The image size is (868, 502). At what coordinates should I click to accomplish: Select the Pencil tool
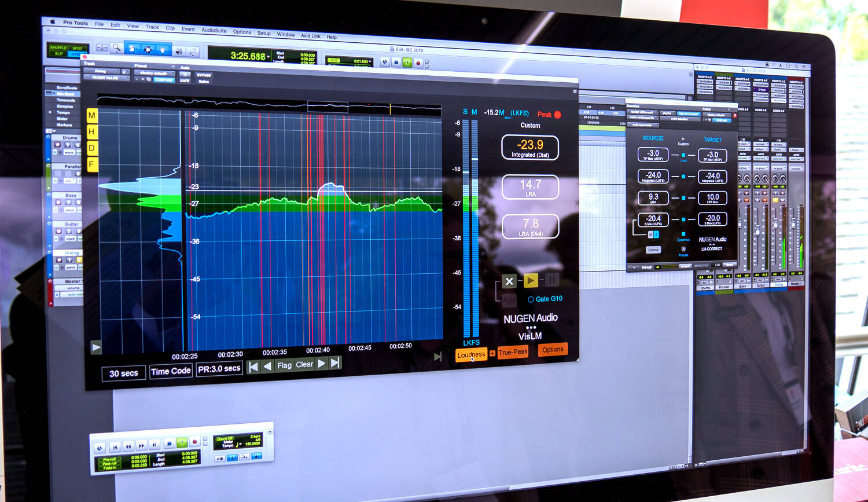[193, 52]
